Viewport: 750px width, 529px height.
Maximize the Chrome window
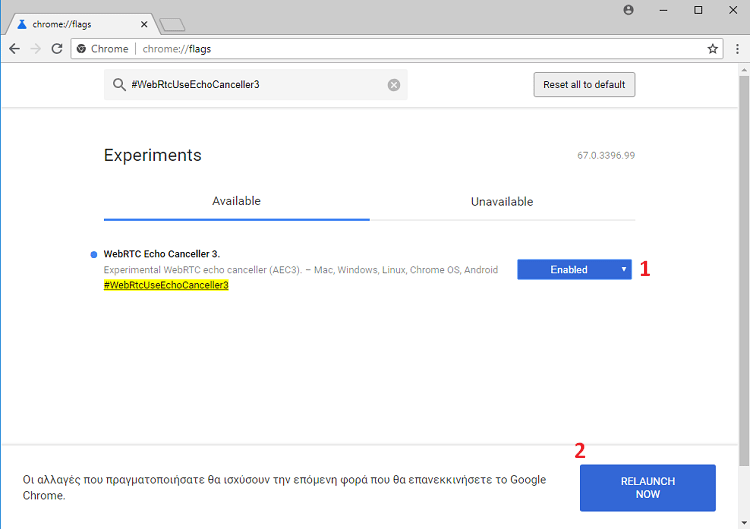698,10
